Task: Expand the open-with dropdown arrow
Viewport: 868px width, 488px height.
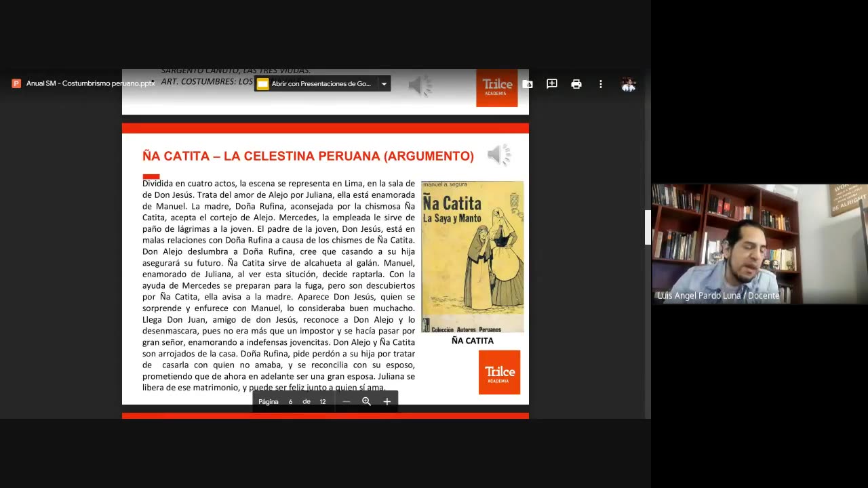Action: (384, 84)
